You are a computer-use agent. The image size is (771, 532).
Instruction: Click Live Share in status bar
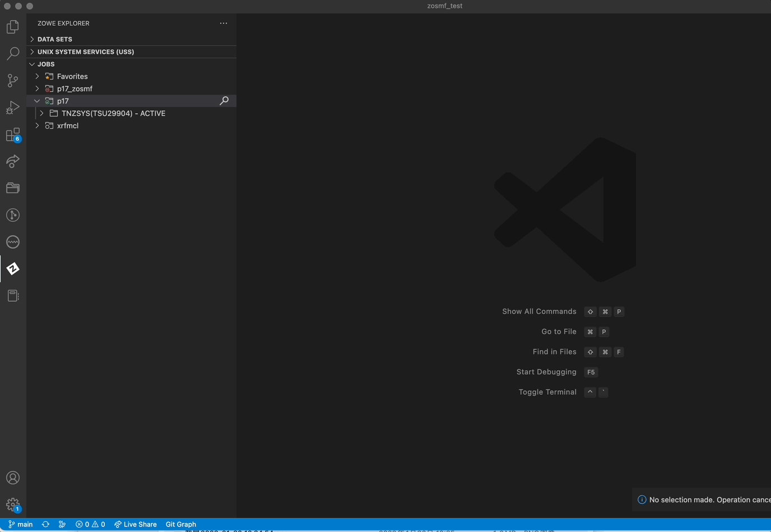click(135, 524)
